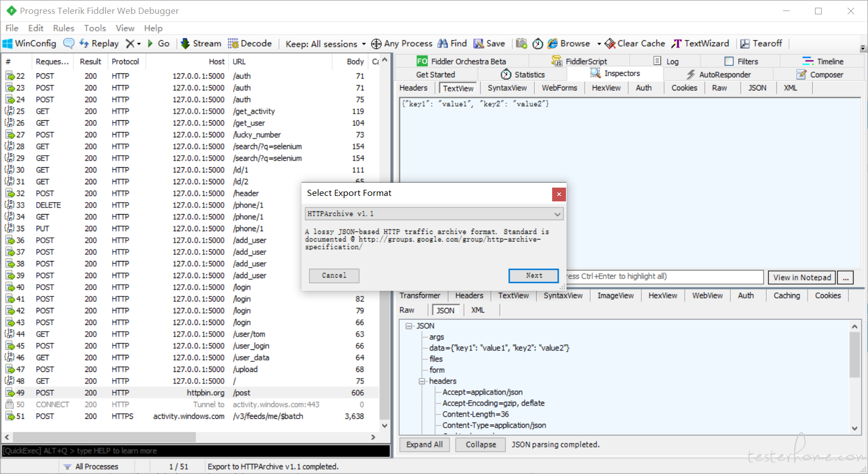This screenshot has width=868, height=474.
Task: Click the toolbar overflow arrow at far right
Action: 862,48
